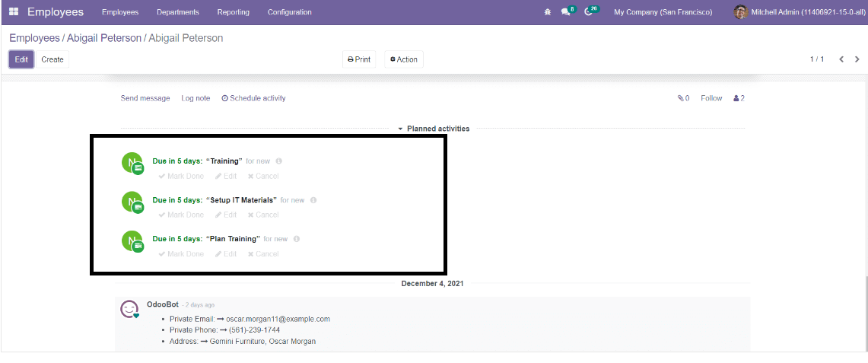Click the OdooBot author name
The image size is (868, 363).
pos(163,304)
